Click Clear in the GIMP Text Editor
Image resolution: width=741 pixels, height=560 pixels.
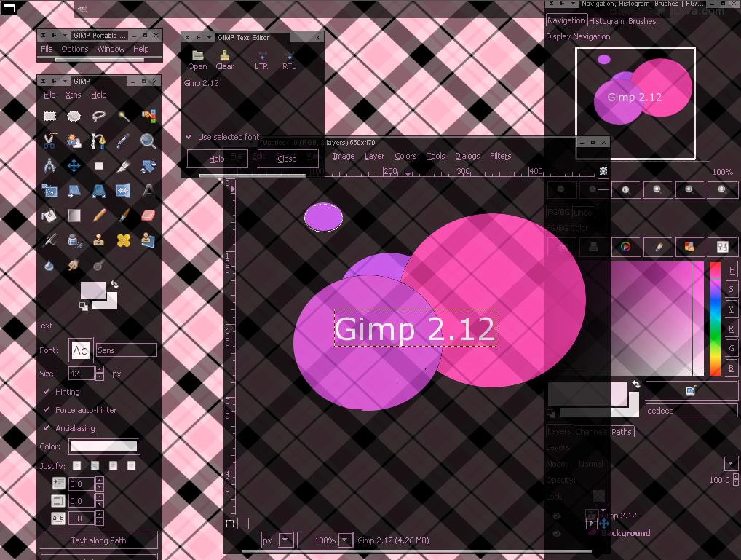coord(225,58)
